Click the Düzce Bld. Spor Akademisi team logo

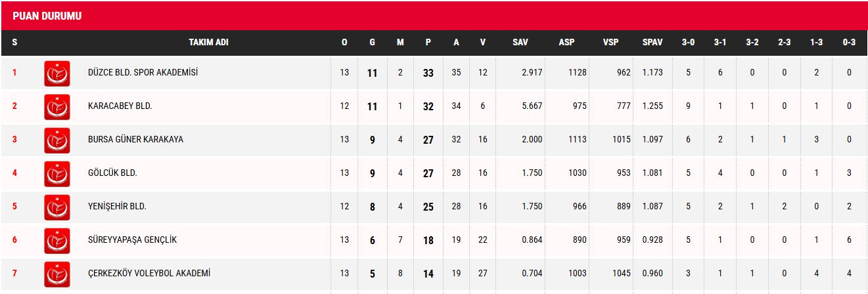(57, 73)
